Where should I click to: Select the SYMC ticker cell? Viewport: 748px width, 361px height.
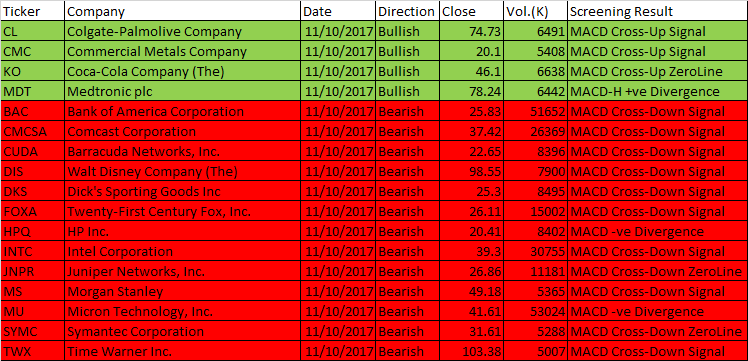tap(32, 331)
